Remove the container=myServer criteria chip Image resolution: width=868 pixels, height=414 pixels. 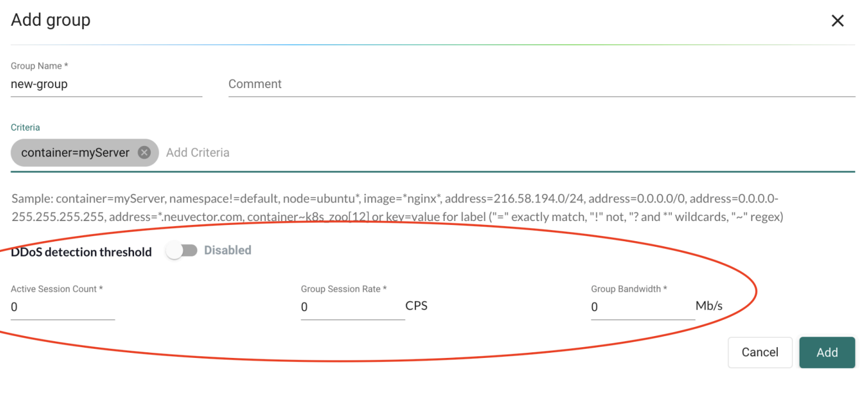[x=144, y=153]
